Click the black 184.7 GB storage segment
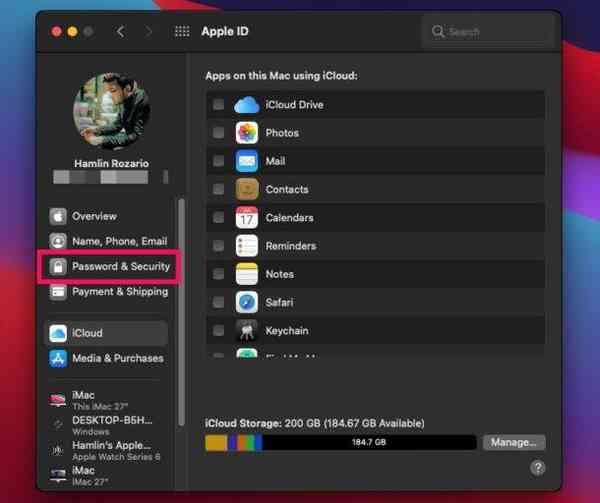Viewport: 600px width, 503px height. (369, 443)
